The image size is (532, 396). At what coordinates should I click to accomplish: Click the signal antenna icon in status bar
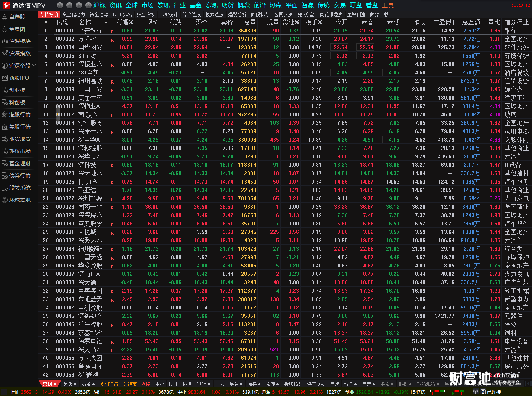pos(475,392)
